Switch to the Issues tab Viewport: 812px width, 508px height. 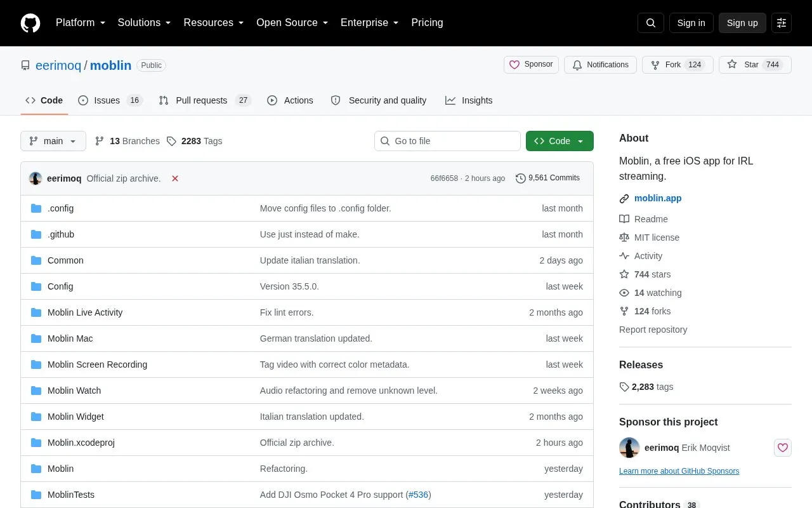[x=110, y=100]
